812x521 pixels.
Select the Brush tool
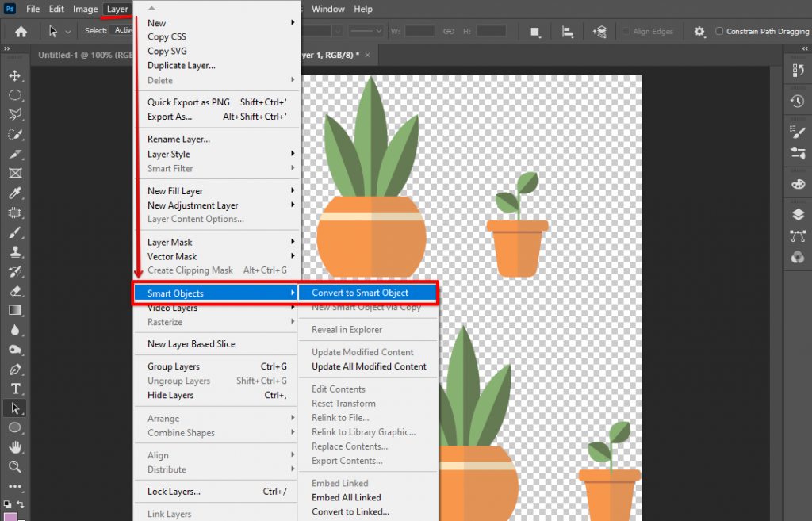15,232
